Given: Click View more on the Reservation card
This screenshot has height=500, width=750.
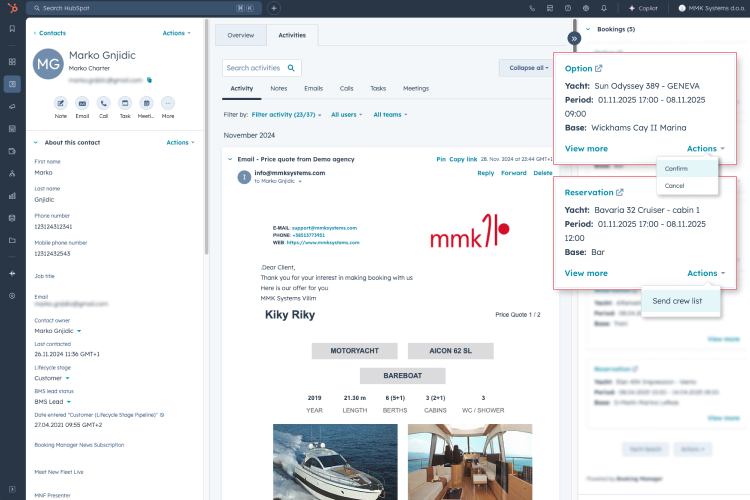Looking at the screenshot, I should (x=586, y=273).
